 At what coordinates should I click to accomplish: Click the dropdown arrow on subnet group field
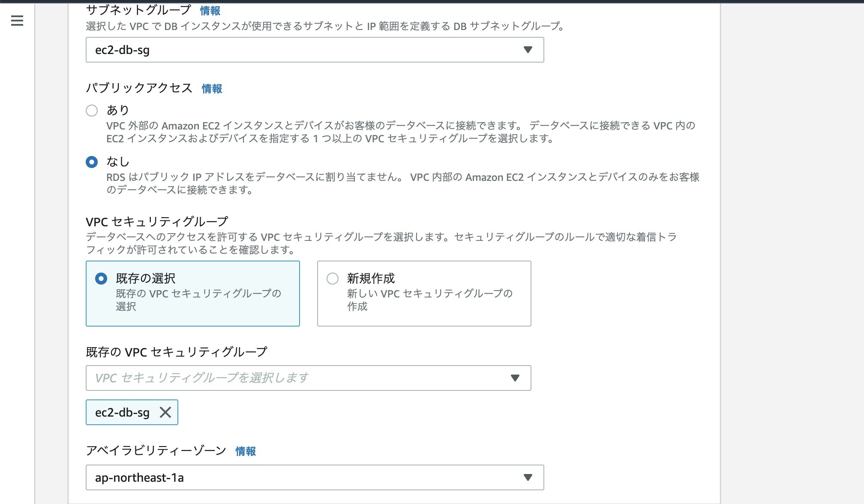click(528, 50)
